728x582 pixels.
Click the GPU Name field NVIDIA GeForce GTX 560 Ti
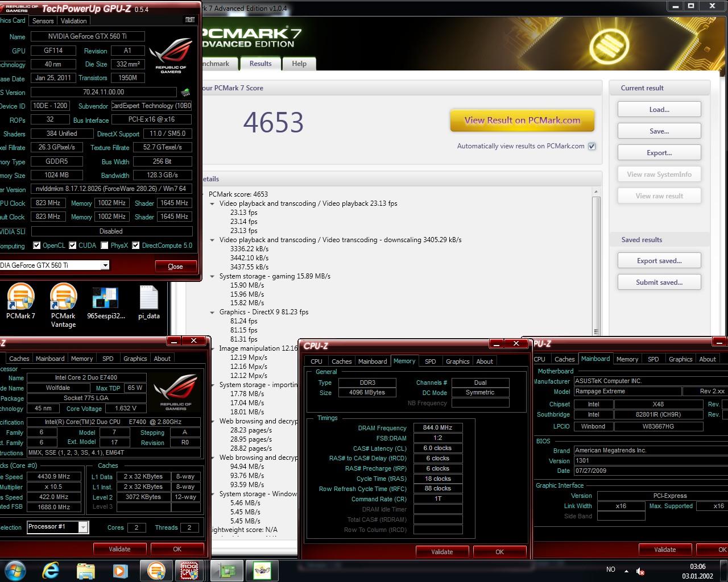tap(88, 36)
